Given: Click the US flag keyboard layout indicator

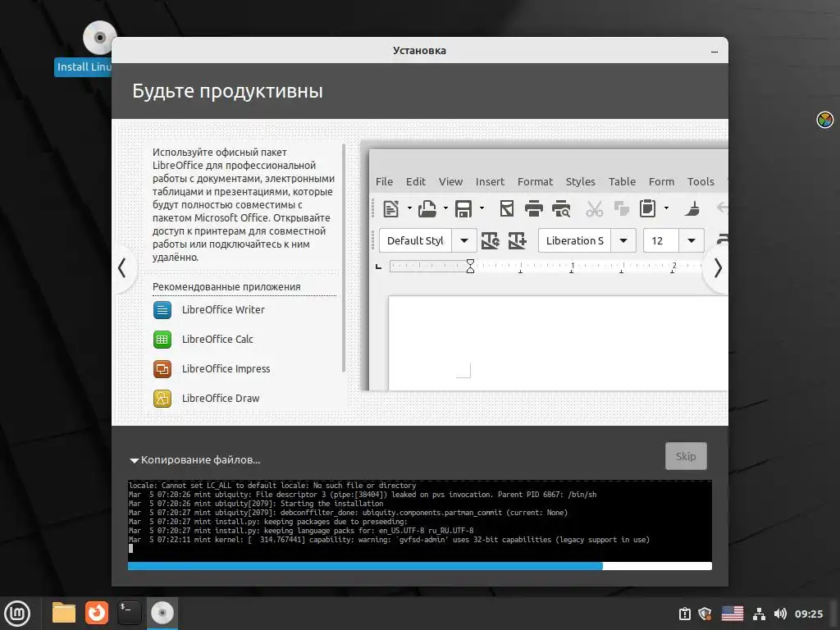Looking at the screenshot, I should point(733,614).
